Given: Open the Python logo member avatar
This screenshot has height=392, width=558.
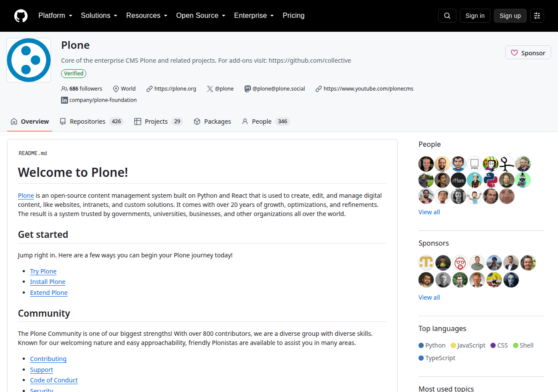Looking at the screenshot, I should coord(491,180).
